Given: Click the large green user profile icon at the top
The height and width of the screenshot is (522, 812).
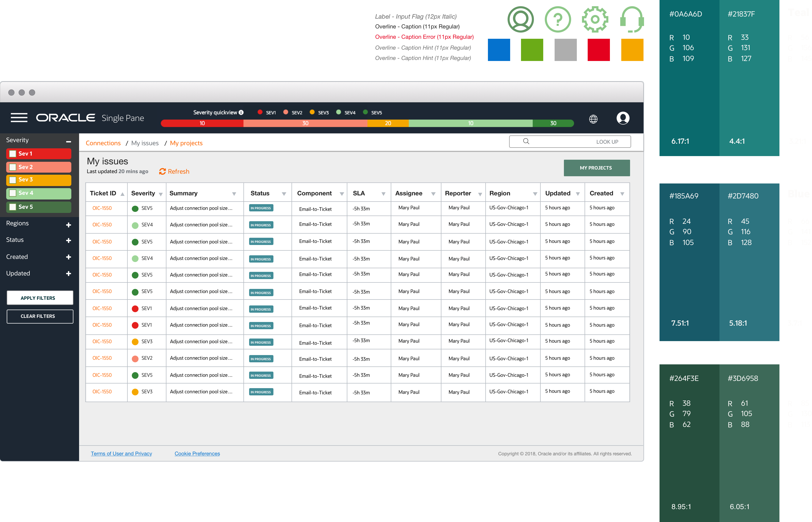Looking at the screenshot, I should tap(520, 19).
